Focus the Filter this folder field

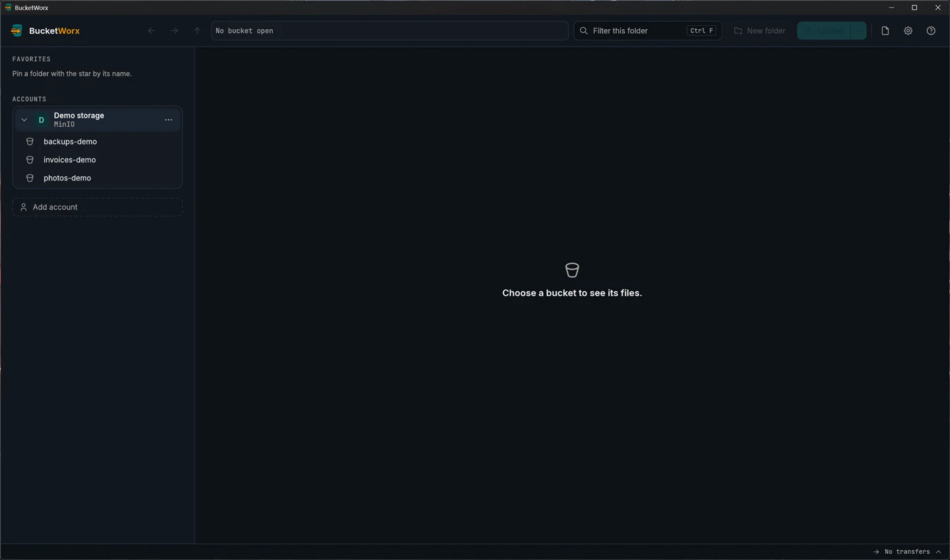[x=647, y=31]
